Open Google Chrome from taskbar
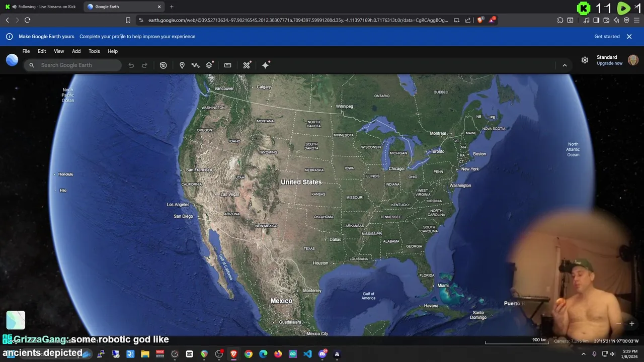Screen dimensions: 644x362 pyautogui.click(x=249, y=354)
